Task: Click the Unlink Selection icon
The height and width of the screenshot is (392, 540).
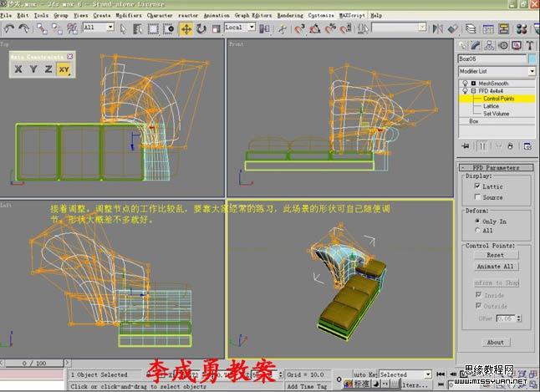Action: [x=57, y=28]
